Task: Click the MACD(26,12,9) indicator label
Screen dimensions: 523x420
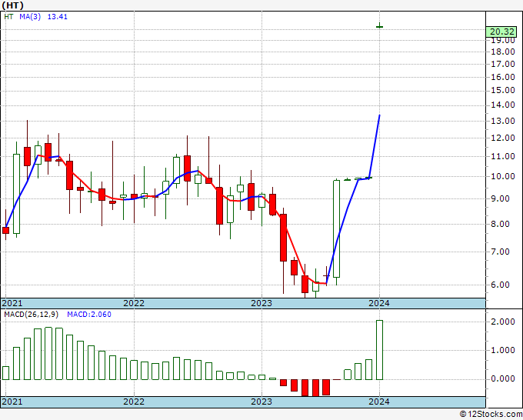Action: pos(31,315)
